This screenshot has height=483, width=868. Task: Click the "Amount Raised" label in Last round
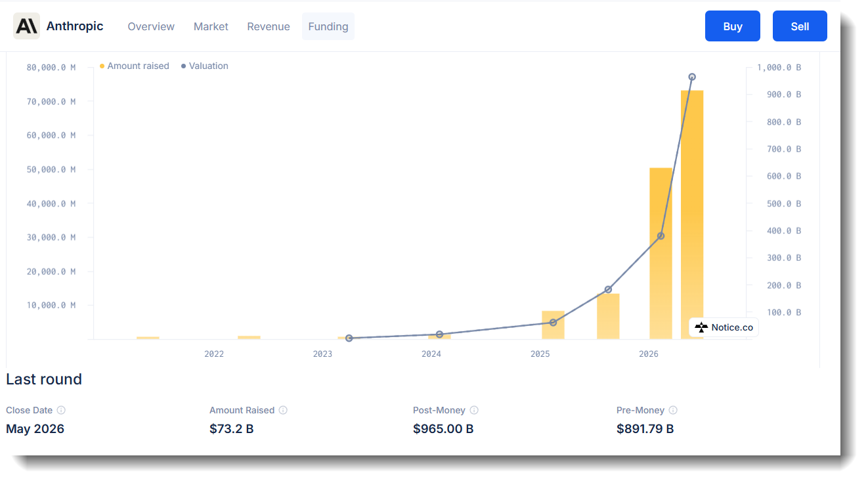(x=242, y=410)
